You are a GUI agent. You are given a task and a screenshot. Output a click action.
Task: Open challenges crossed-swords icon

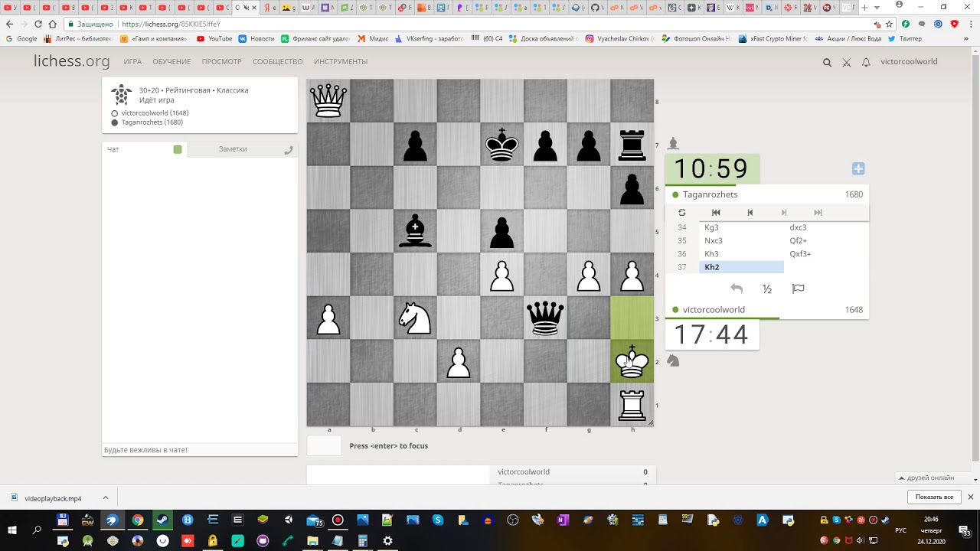846,63
